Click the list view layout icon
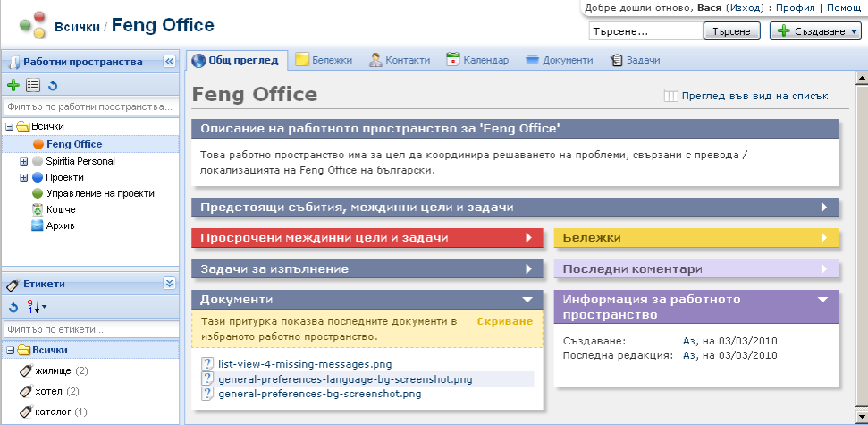Image resolution: width=868 pixels, height=425 pixels. pos(671,96)
